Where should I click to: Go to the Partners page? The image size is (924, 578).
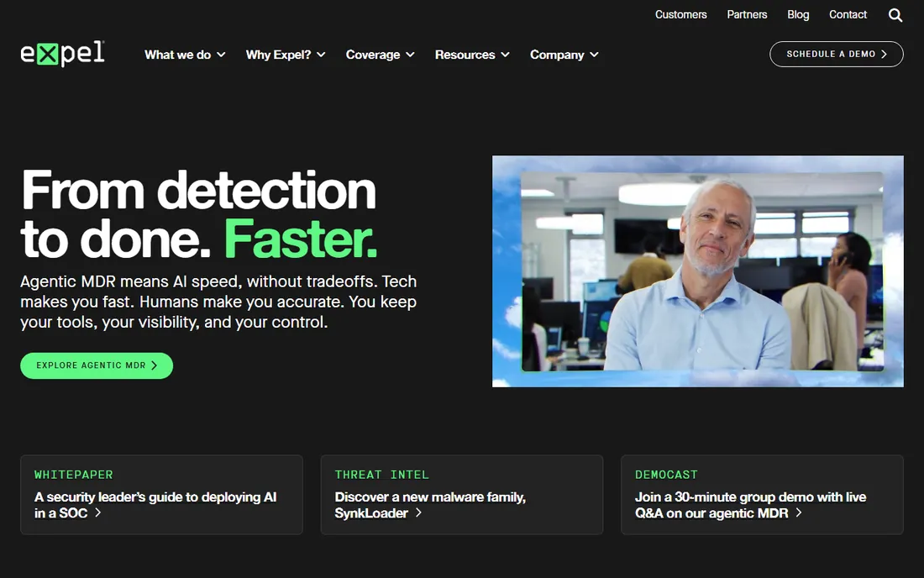click(747, 15)
